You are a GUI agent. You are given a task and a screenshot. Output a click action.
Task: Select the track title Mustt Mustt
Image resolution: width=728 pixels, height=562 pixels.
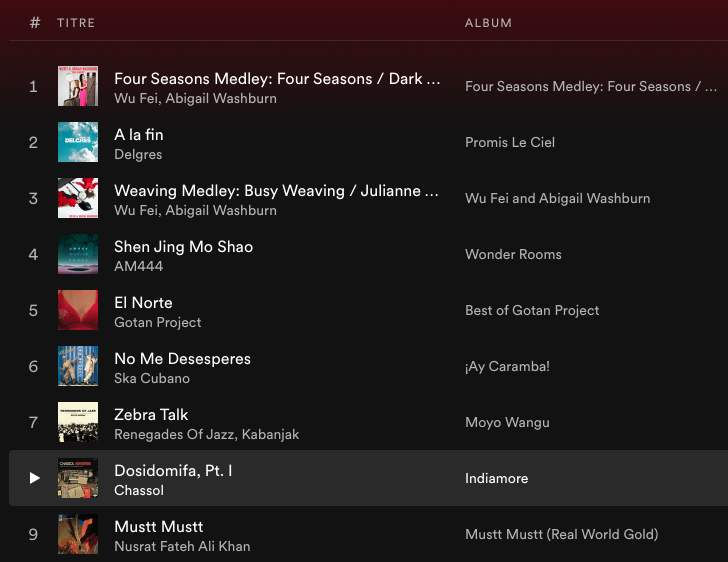pos(158,527)
